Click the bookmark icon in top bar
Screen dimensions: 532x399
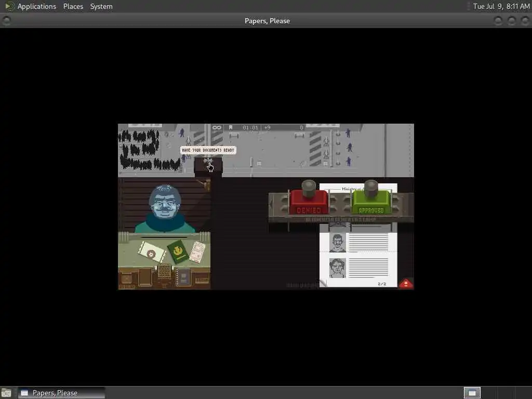click(231, 128)
